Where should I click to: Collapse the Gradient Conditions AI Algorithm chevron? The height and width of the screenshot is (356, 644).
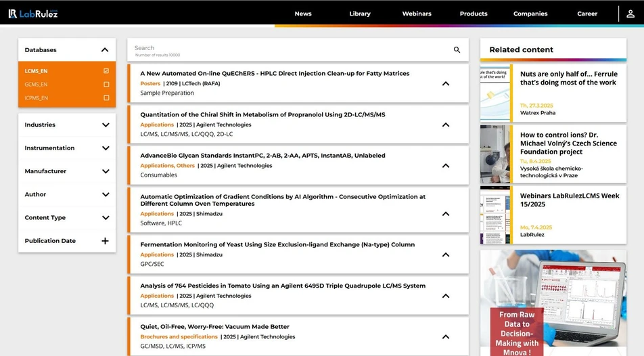pyautogui.click(x=446, y=214)
